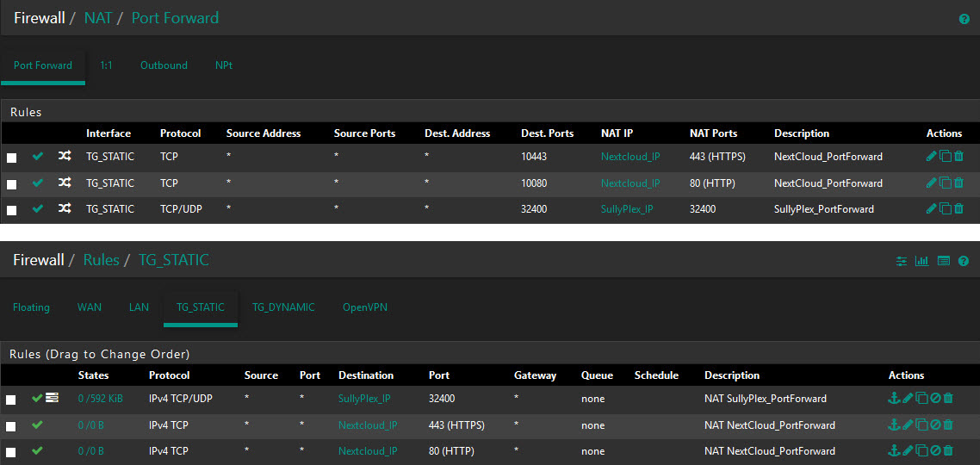Edit the SullyPlex_PortForward NAT rule

[931, 208]
